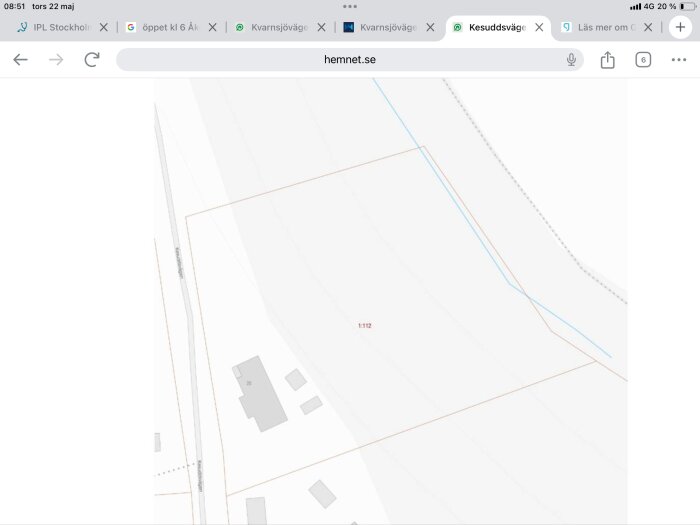Focus the hemnet.se address bar
This screenshot has width=700, height=525.
point(350,59)
